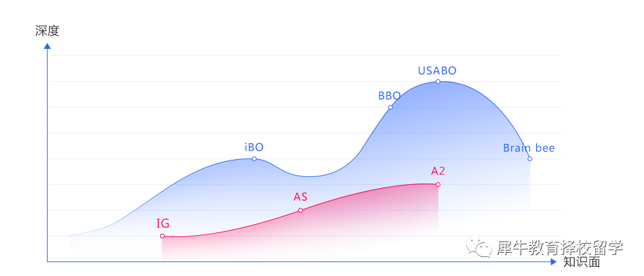This screenshot has width=644, height=276.
Task: Click the 知识面 horizontal axis title
Action: (582, 261)
